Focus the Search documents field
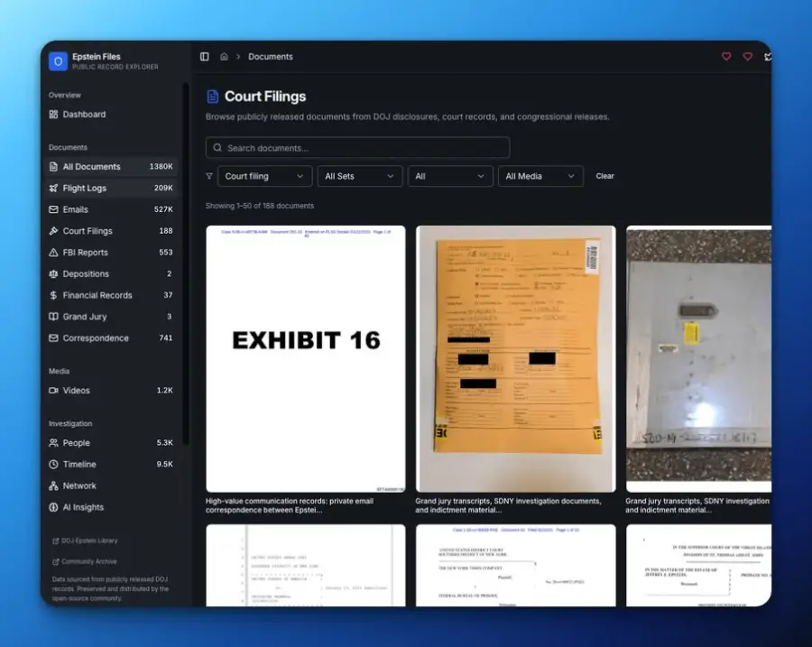 point(358,148)
